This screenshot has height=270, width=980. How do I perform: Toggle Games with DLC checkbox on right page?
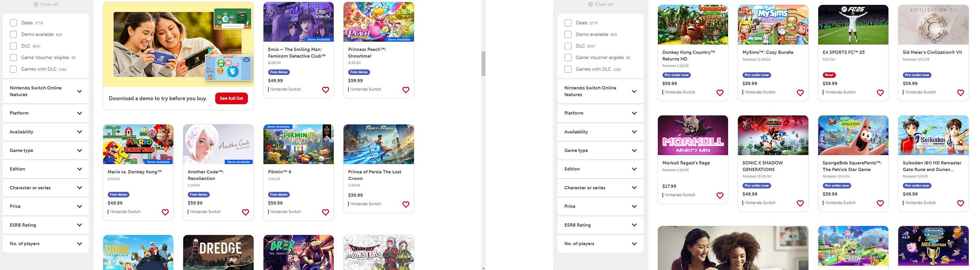coord(568,69)
